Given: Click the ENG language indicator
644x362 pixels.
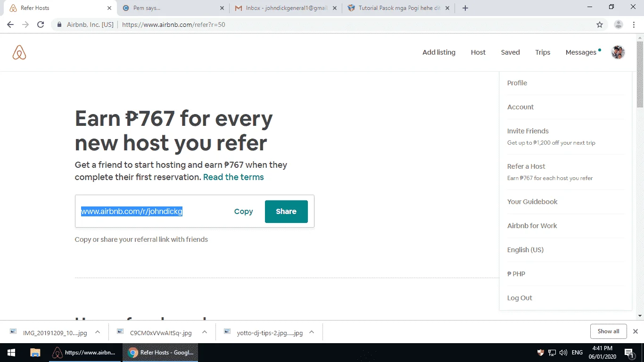Looking at the screenshot, I should (x=577, y=353).
